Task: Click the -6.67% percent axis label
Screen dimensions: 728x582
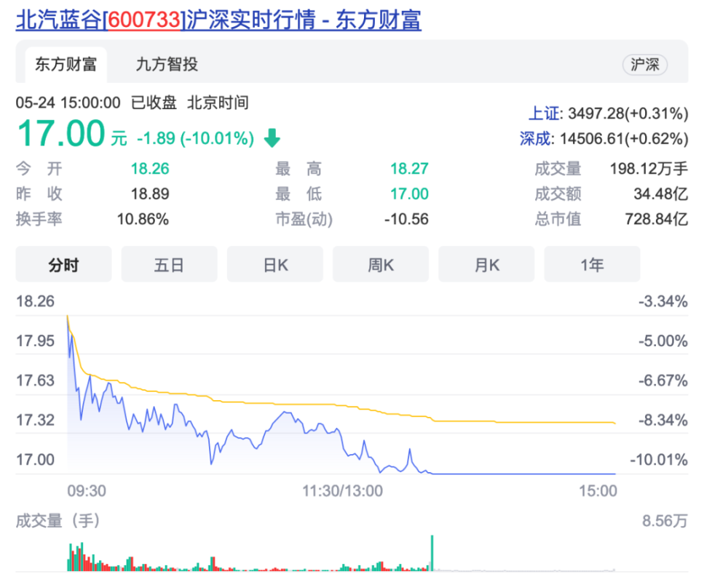Action: (663, 380)
